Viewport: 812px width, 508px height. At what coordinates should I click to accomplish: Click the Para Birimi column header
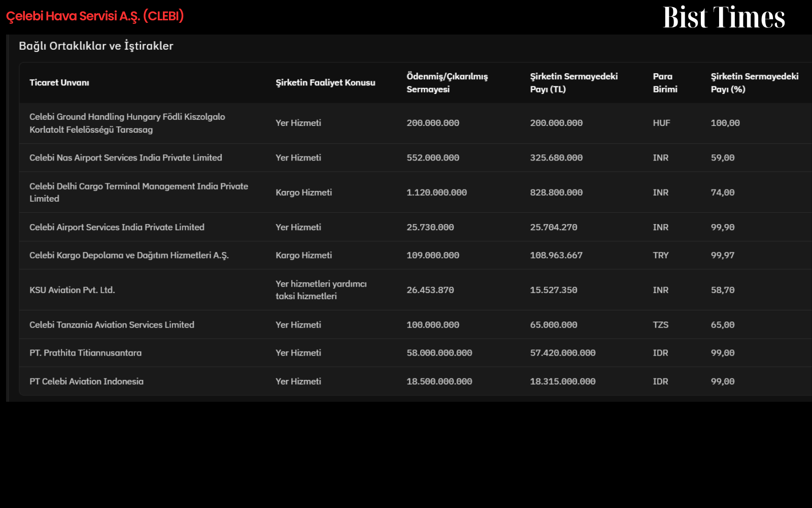(x=665, y=83)
